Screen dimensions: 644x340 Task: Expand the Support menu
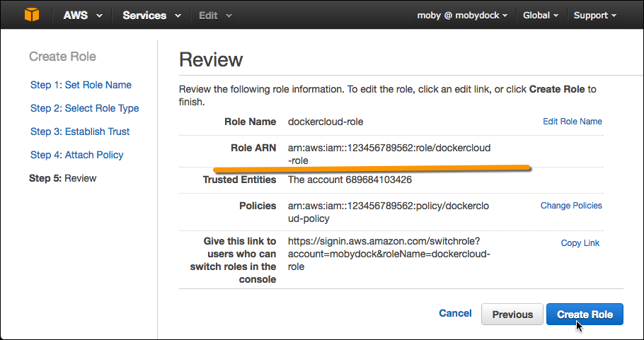pyautogui.click(x=594, y=16)
